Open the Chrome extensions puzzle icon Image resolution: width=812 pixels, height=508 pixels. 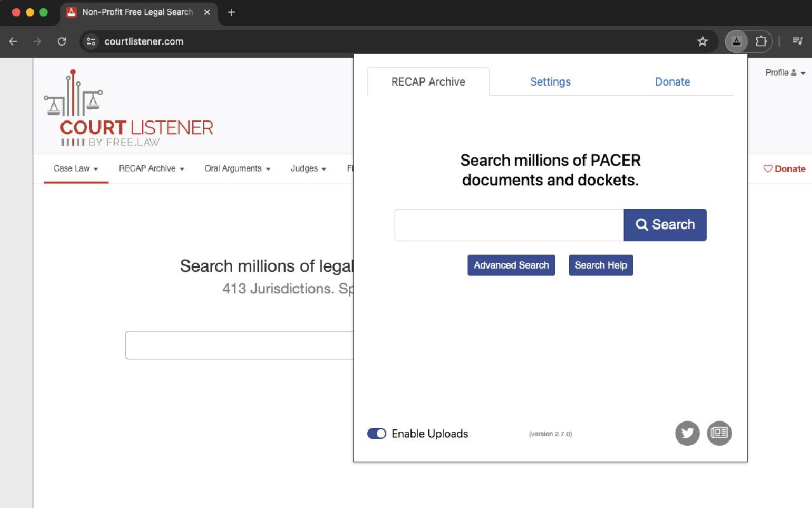pyautogui.click(x=761, y=42)
